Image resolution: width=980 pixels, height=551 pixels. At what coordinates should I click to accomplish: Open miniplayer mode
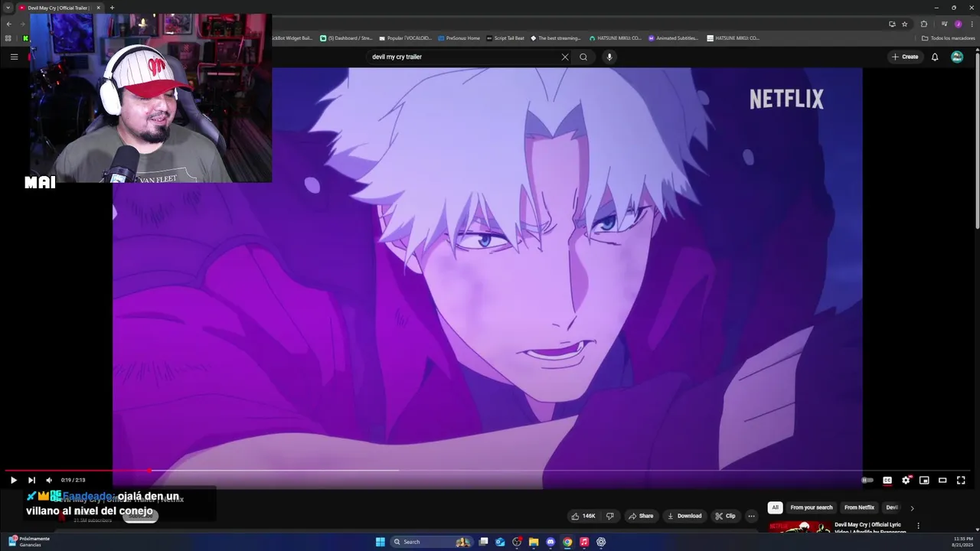click(924, 481)
